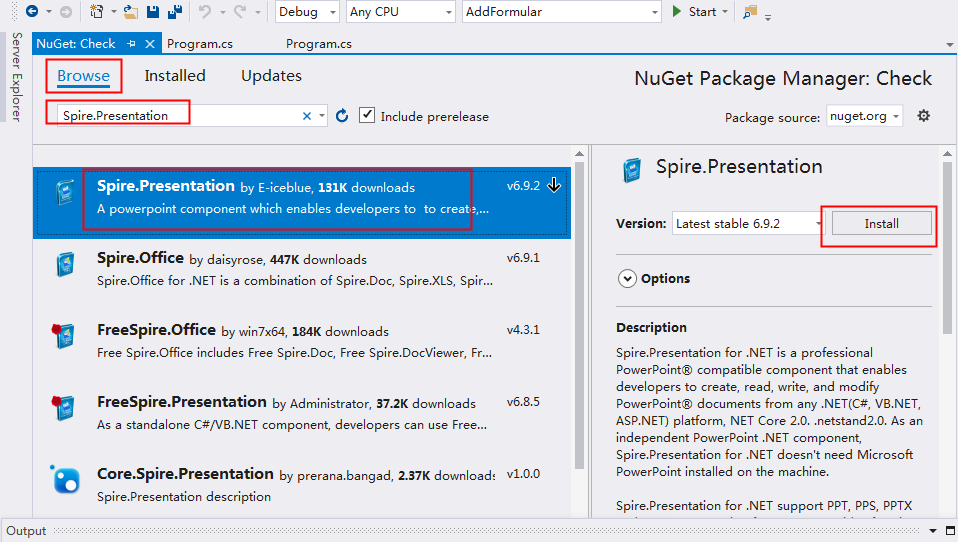The width and height of the screenshot is (958, 542).
Task: Click the New Project toolbar icon
Action: click(x=97, y=11)
